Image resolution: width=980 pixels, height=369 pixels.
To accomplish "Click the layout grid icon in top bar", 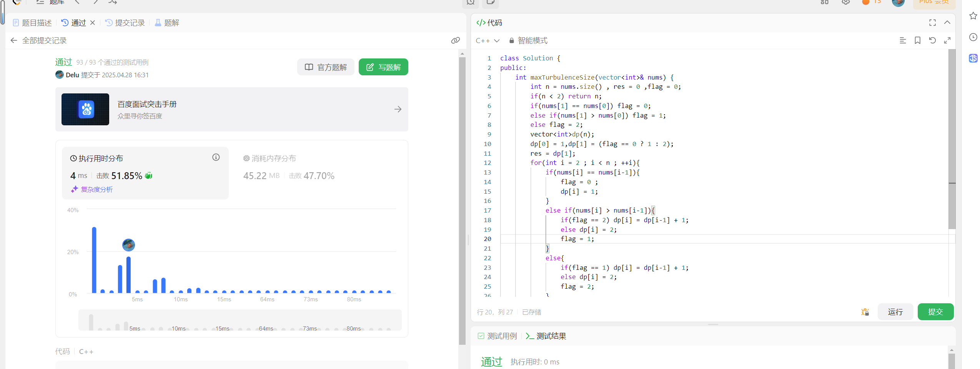I will click(824, 2).
